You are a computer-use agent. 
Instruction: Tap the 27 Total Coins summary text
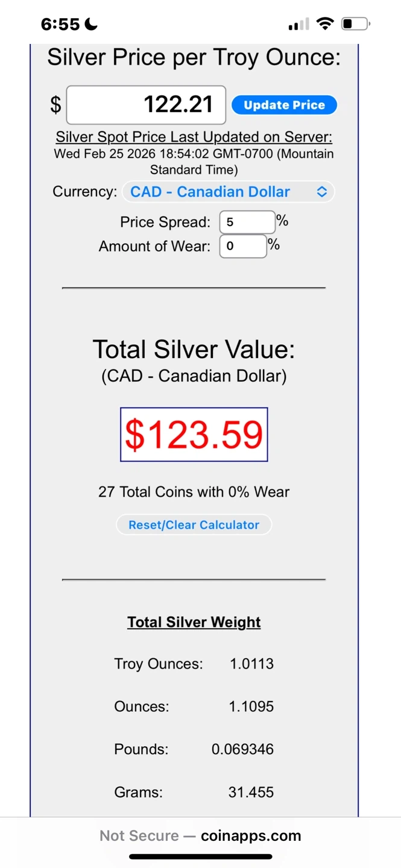194,492
